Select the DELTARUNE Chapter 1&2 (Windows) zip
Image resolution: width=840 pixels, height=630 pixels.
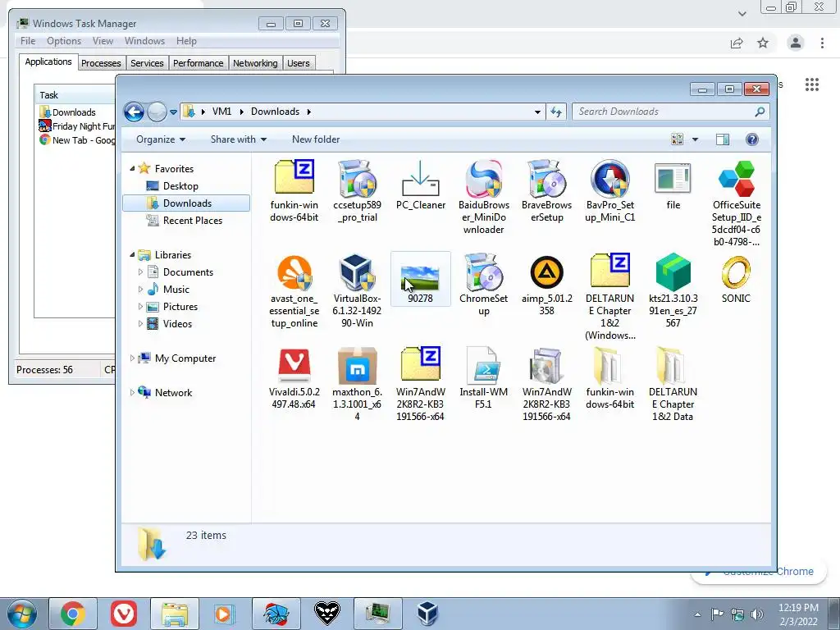pyautogui.click(x=610, y=296)
